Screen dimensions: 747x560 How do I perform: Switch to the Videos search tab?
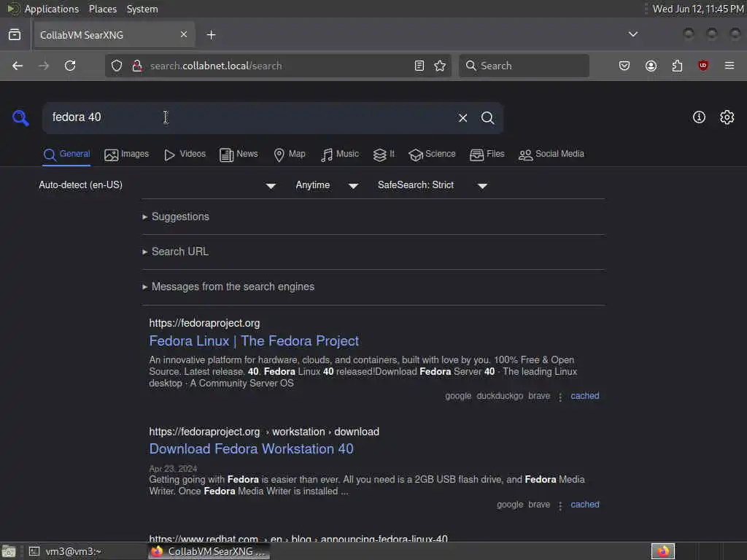point(185,155)
